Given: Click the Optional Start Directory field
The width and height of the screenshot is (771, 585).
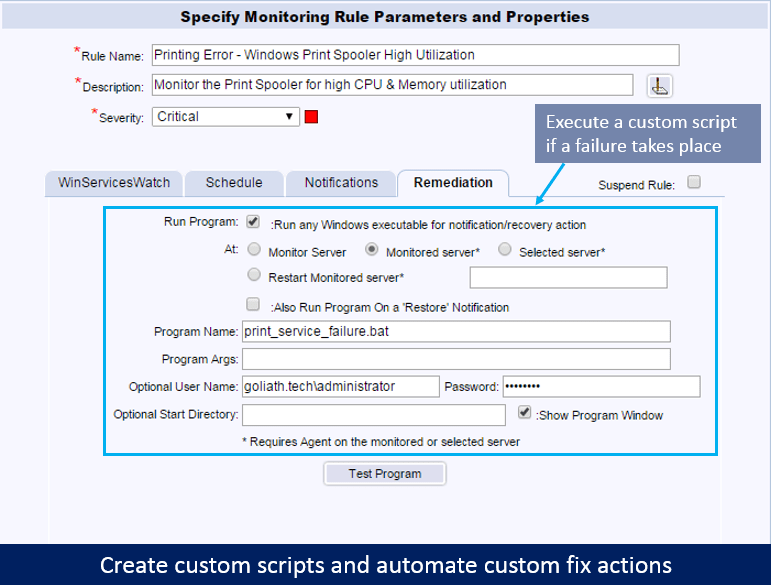Looking at the screenshot, I should (x=374, y=415).
